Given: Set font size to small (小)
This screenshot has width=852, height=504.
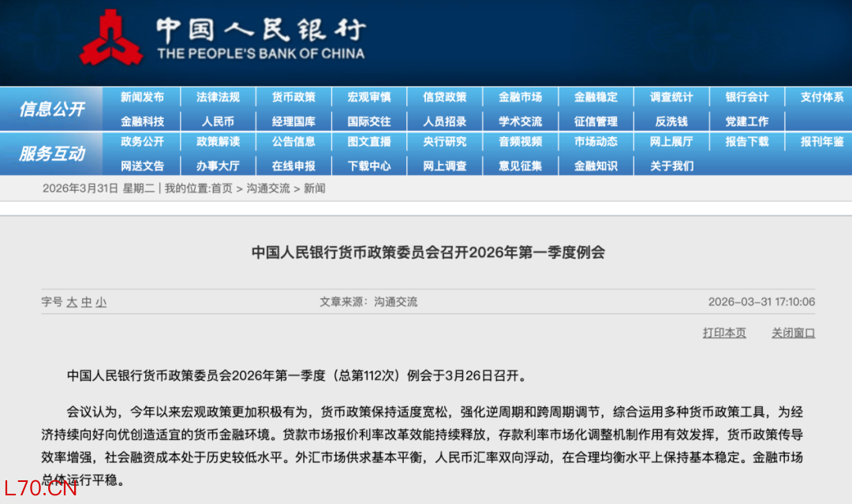Looking at the screenshot, I should 101,302.
